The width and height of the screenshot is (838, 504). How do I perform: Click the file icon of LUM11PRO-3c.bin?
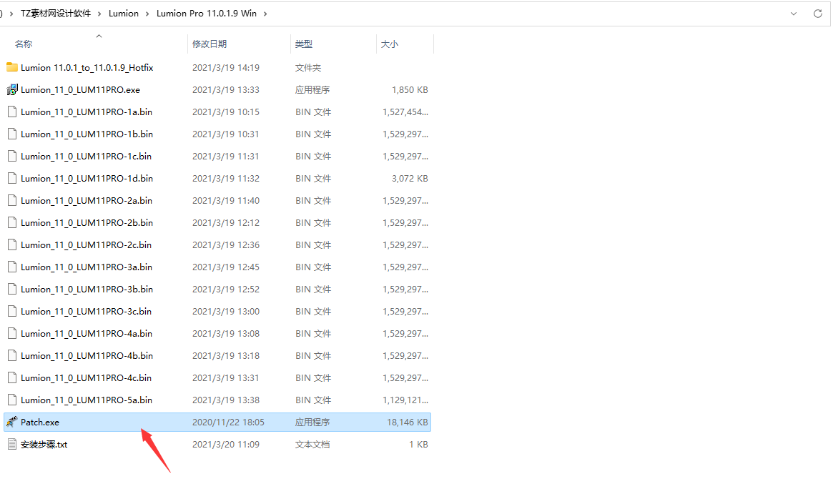(11, 312)
